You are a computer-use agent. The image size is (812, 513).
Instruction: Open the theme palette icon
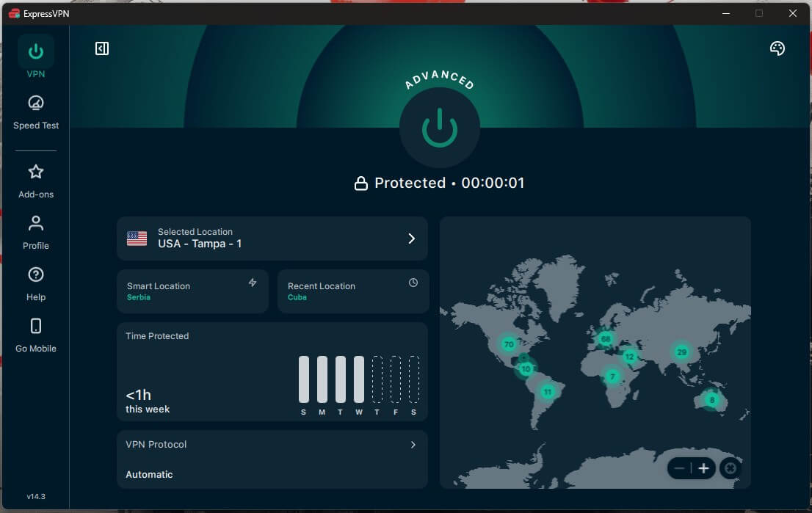[777, 48]
